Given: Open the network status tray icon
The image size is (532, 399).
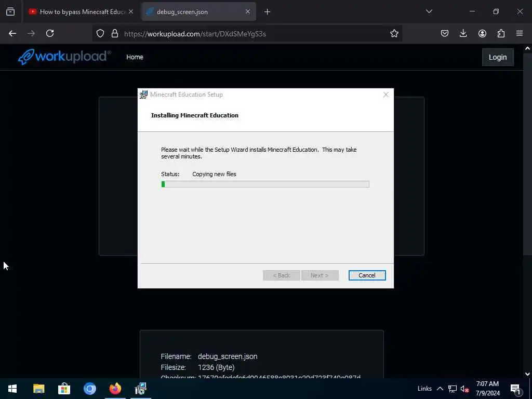Looking at the screenshot, I should 453,389.
